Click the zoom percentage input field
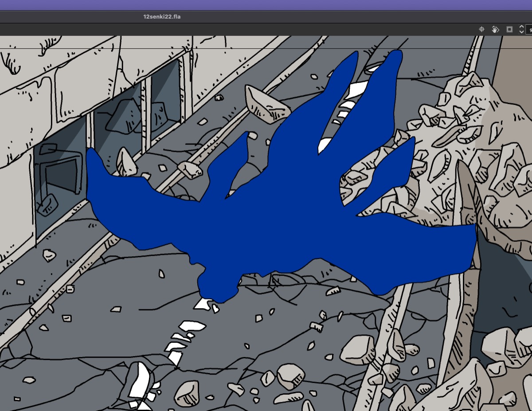 click(529, 29)
